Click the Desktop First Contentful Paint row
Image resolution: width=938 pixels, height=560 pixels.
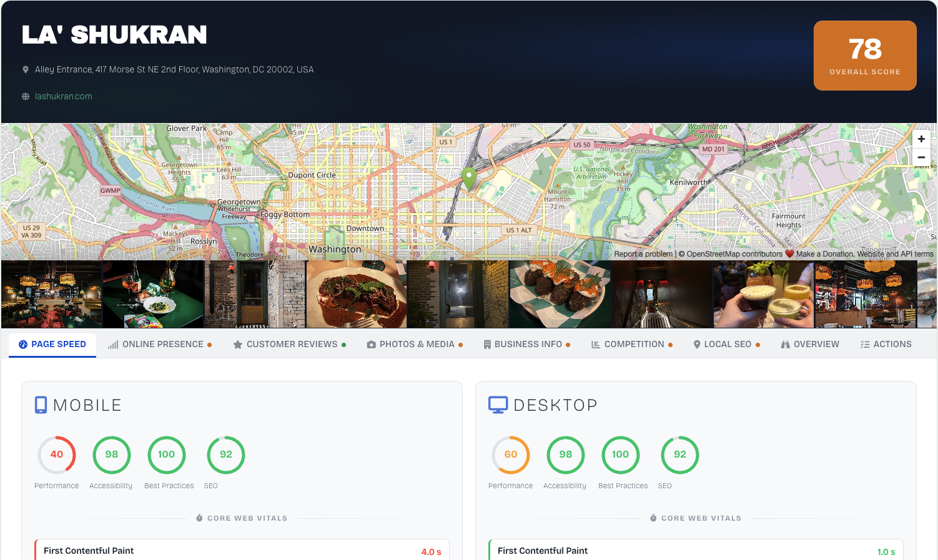(x=696, y=550)
